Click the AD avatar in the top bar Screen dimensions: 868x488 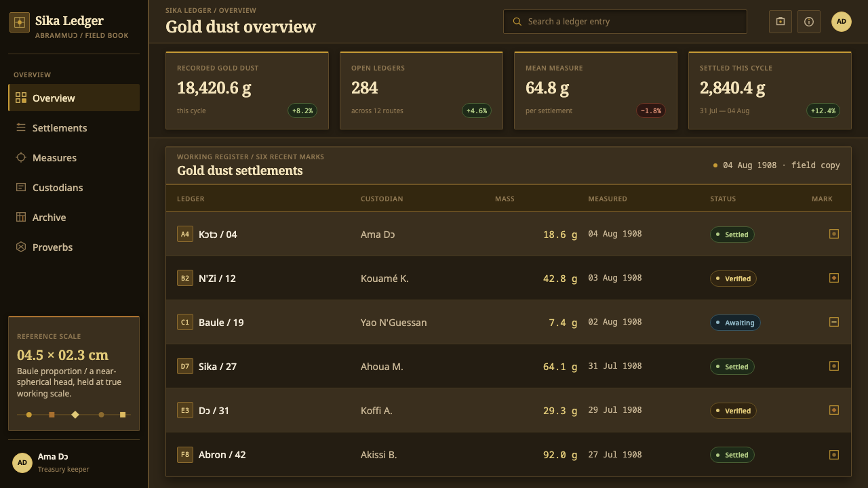coord(842,22)
